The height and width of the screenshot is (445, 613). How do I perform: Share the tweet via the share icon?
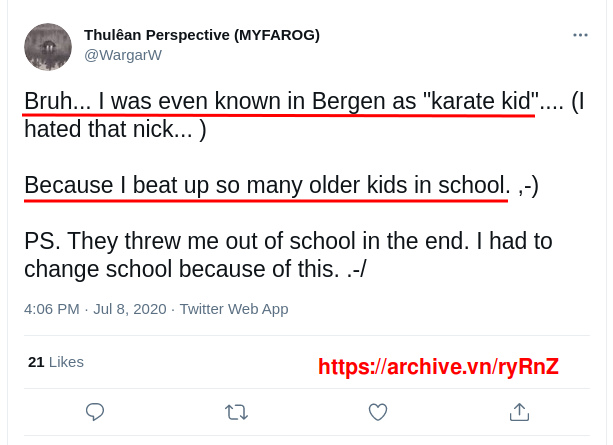pyautogui.click(x=520, y=412)
